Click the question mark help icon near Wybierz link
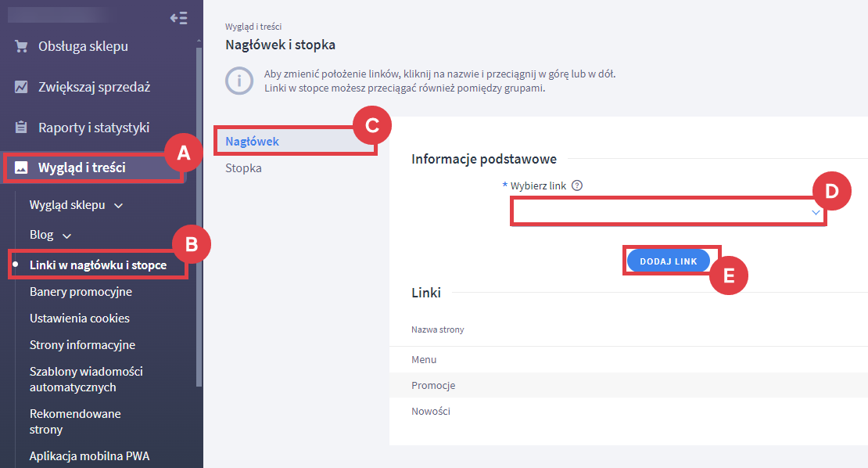The width and height of the screenshot is (868, 468). coord(577,185)
